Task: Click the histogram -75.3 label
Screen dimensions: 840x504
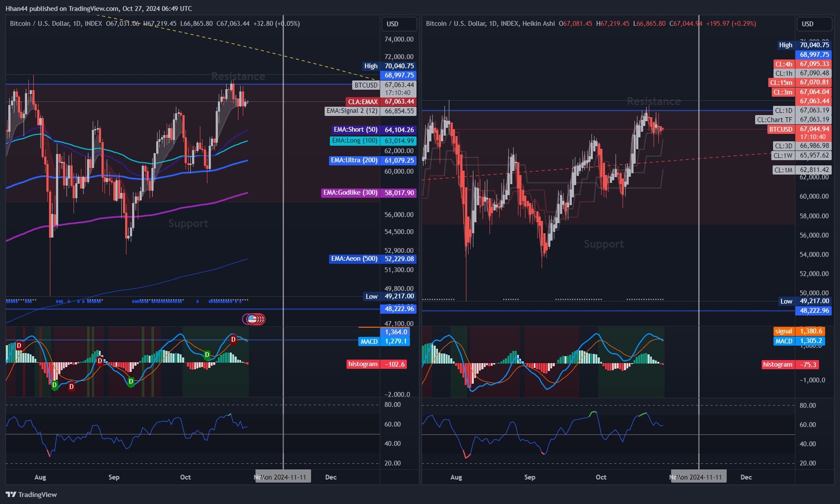Action: click(x=790, y=365)
